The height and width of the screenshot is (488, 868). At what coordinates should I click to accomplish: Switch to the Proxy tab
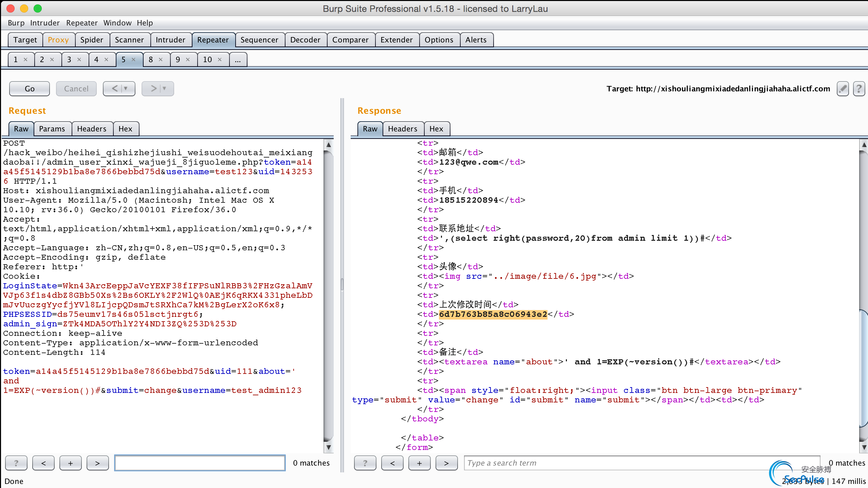[x=58, y=40]
